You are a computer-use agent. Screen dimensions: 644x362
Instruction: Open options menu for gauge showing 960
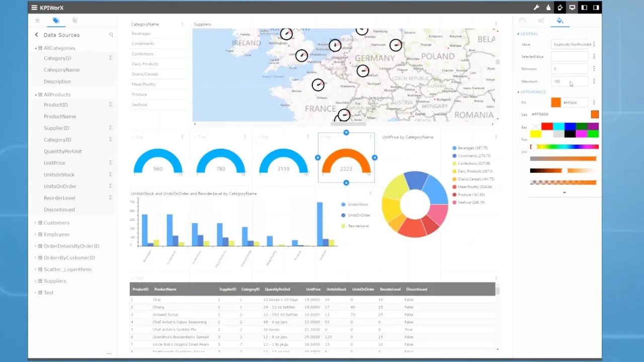[182, 137]
